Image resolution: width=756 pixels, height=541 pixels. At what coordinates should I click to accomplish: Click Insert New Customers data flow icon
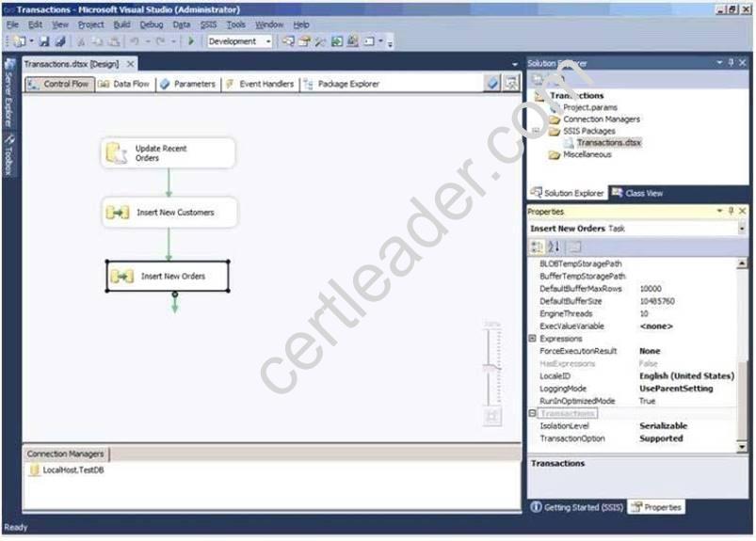click(118, 213)
